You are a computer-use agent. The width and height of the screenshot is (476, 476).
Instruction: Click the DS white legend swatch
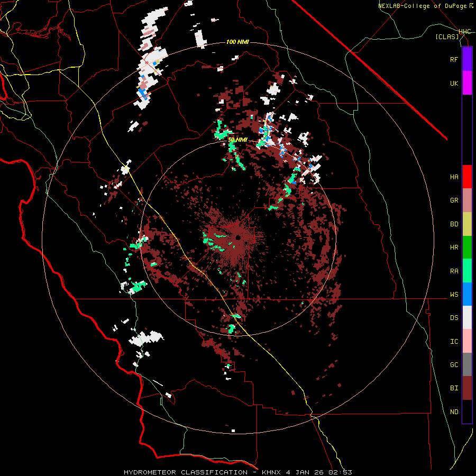(x=467, y=317)
